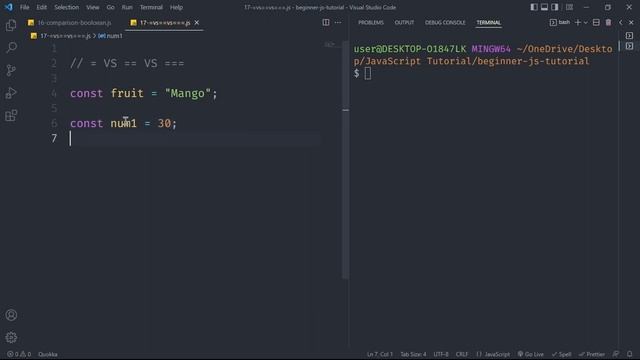Open the Edit menu
This screenshot has width=640, height=360.
pyautogui.click(x=41, y=7)
